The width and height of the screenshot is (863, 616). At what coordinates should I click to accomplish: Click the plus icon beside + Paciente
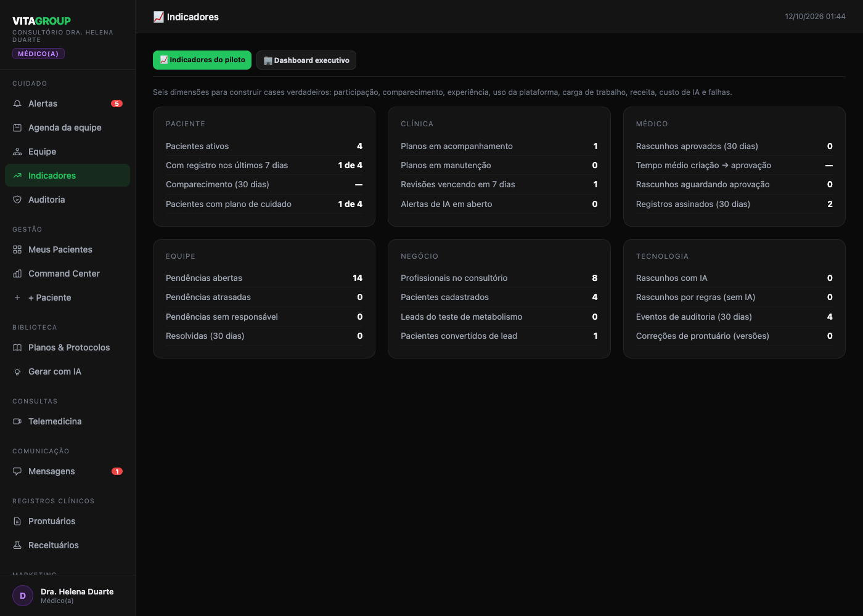[x=17, y=298]
